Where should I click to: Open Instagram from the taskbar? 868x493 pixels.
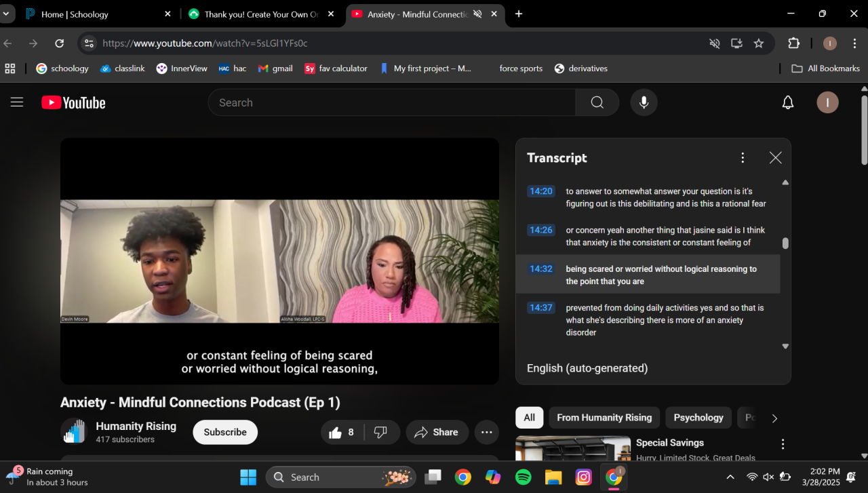click(x=583, y=477)
